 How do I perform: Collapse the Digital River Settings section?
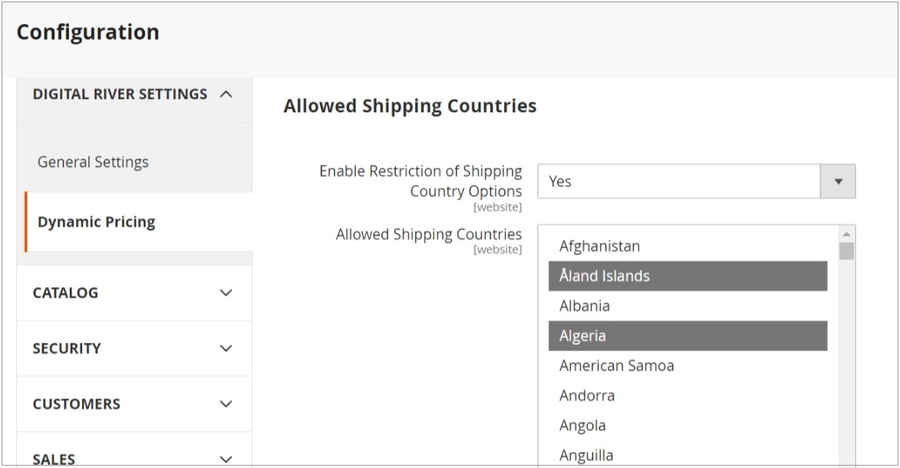226,94
